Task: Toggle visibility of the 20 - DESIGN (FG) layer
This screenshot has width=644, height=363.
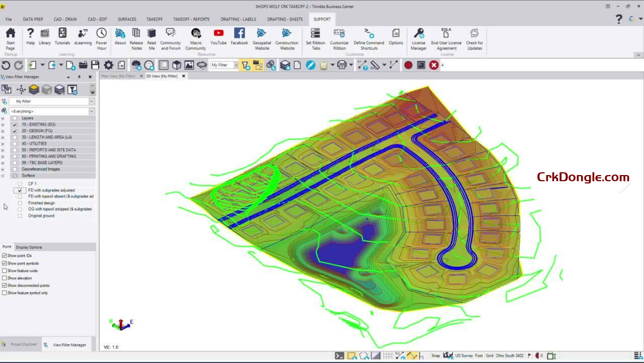Action: pos(14,130)
